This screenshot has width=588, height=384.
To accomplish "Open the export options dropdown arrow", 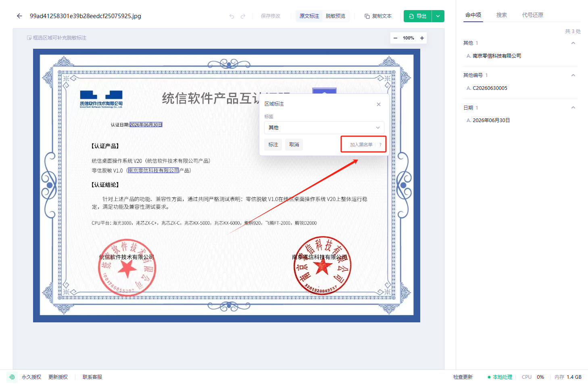I will click(x=438, y=16).
